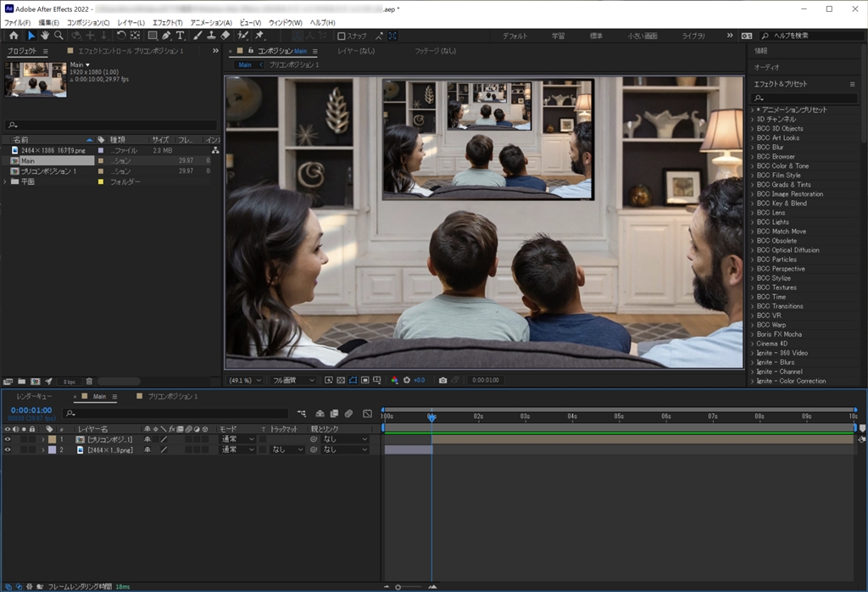Toggle visibility of the 2464×1..9.png layer

(x=8, y=450)
